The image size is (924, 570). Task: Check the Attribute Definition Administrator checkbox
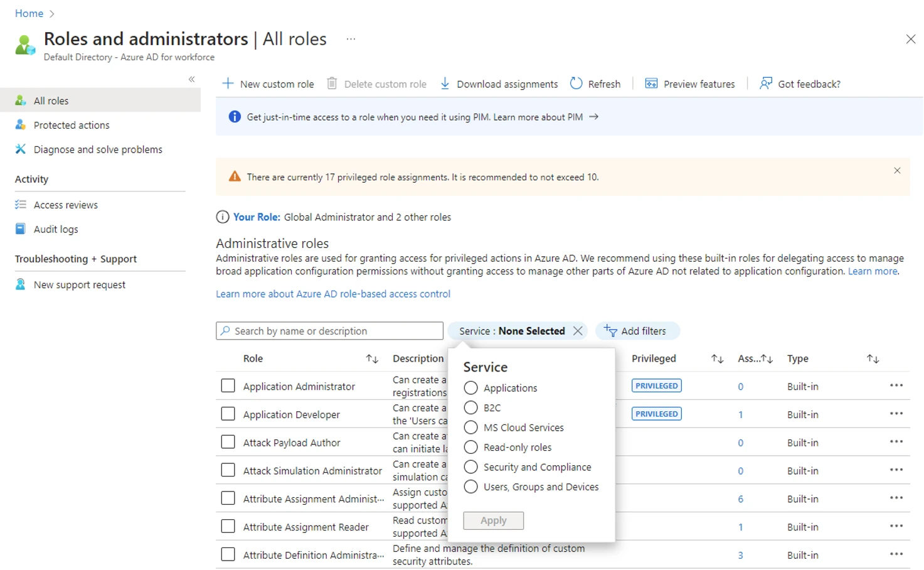click(228, 554)
